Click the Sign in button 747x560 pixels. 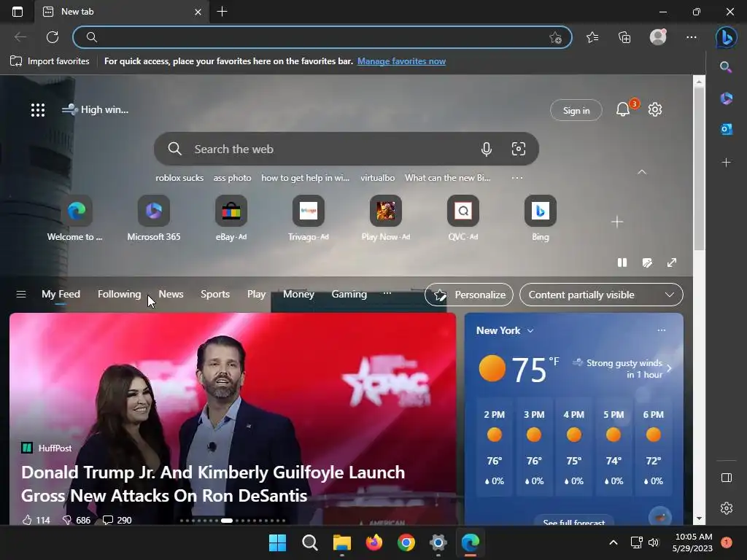pyautogui.click(x=576, y=111)
